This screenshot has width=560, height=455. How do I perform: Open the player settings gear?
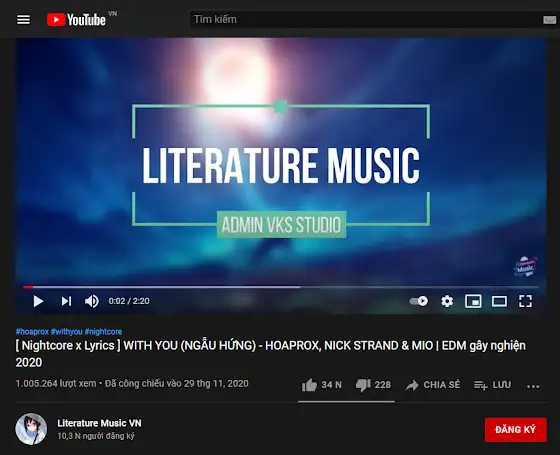[x=447, y=301]
